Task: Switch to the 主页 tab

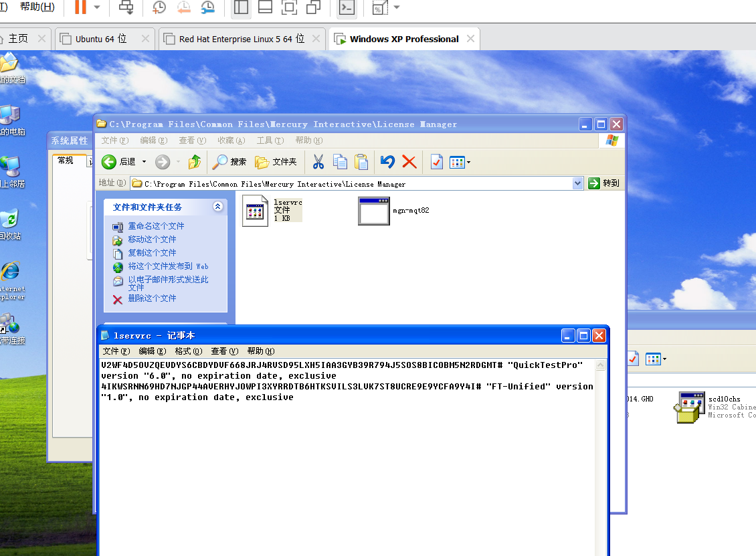Action: click(x=18, y=39)
